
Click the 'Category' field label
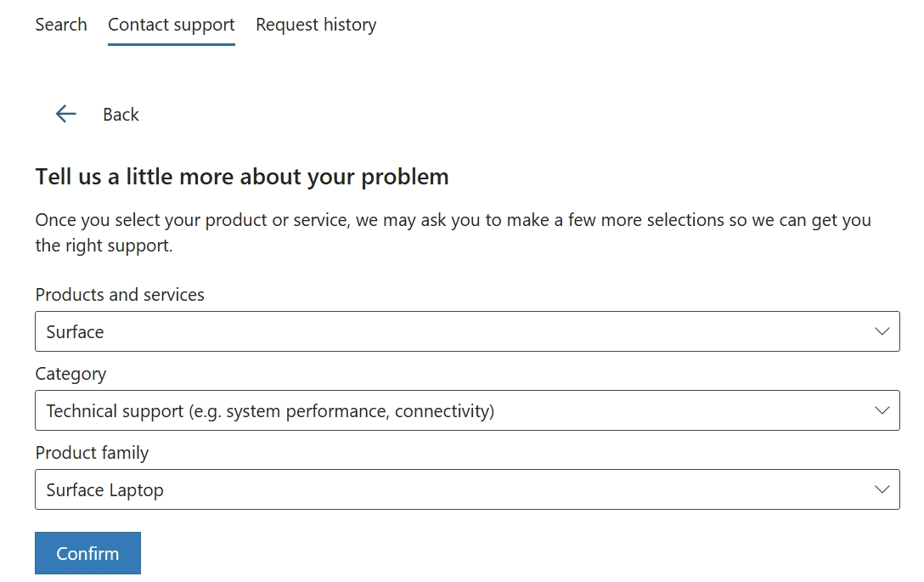tap(70, 374)
